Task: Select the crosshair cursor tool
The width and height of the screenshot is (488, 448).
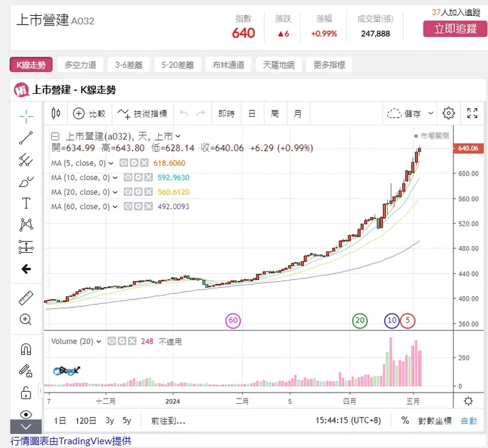Action: coord(26,116)
